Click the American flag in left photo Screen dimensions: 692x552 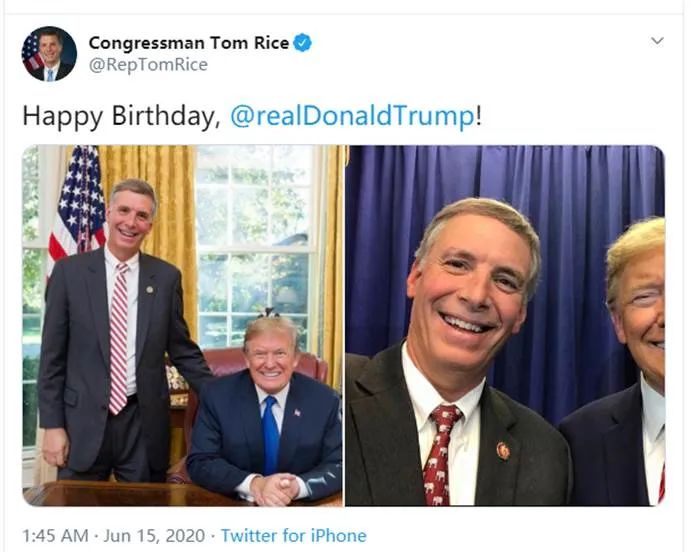pyautogui.click(x=79, y=205)
